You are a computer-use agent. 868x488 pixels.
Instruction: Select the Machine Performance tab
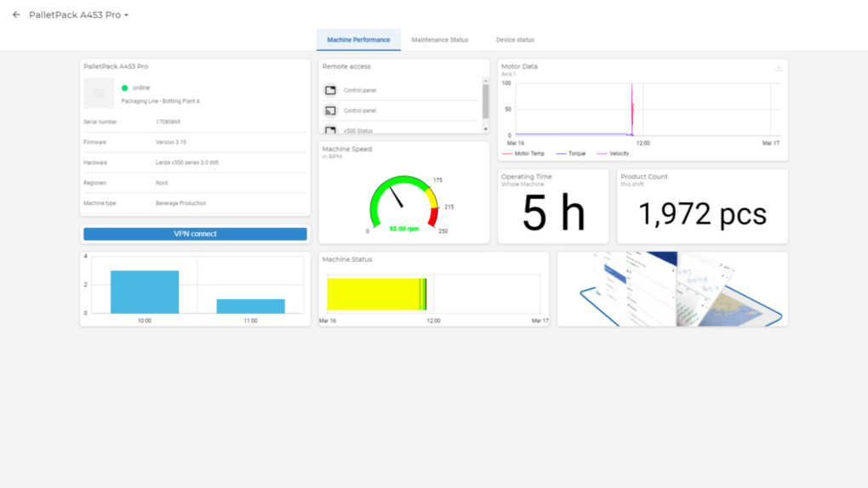click(358, 40)
